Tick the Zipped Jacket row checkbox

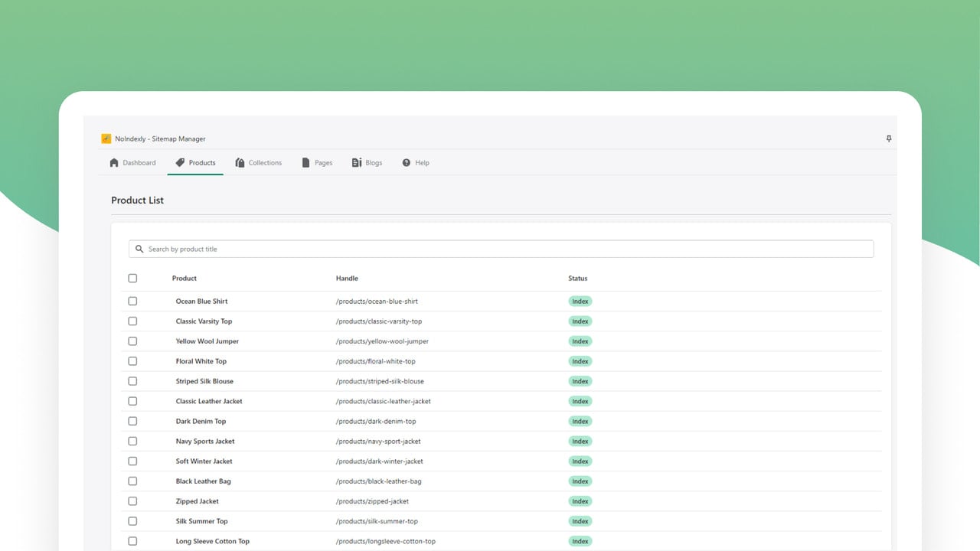click(132, 501)
